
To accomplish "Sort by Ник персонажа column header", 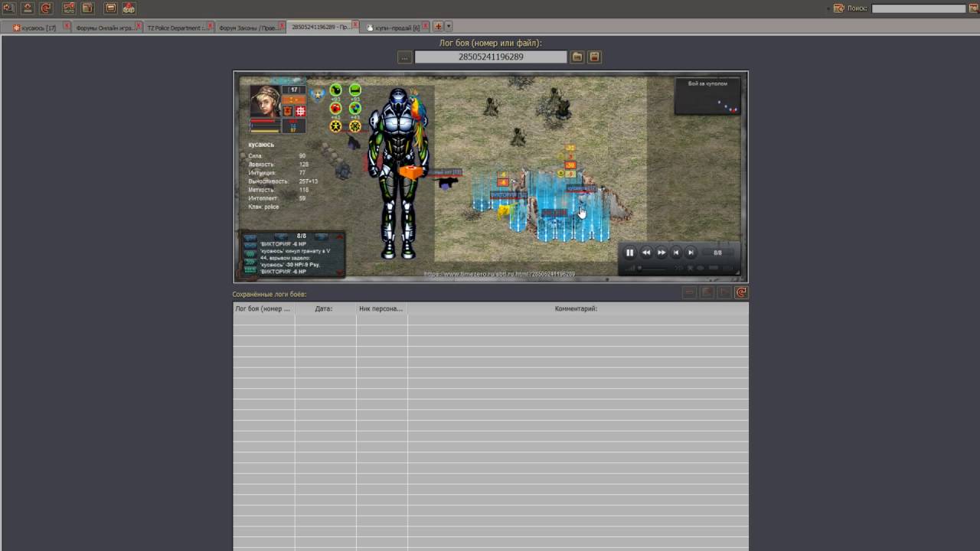I will (x=381, y=308).
